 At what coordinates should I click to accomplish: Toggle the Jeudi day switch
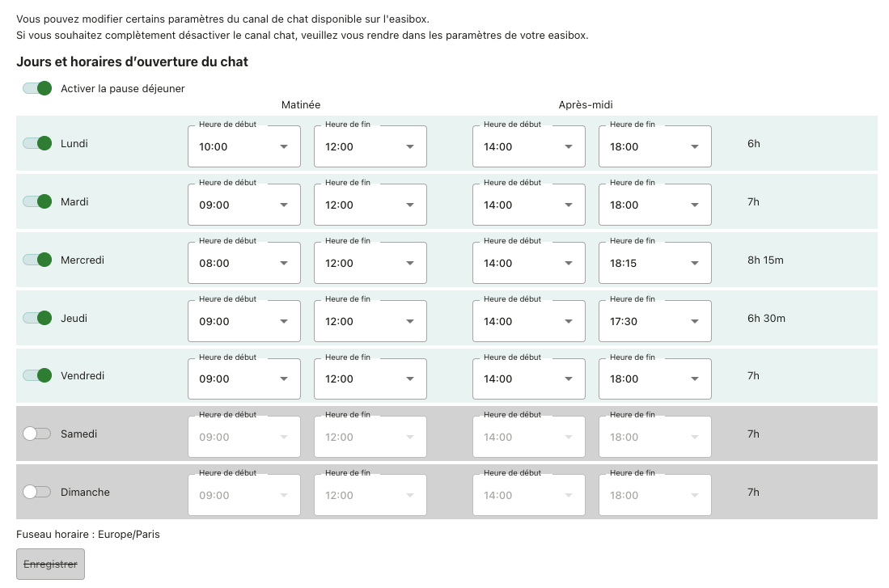tap(37, 318)
